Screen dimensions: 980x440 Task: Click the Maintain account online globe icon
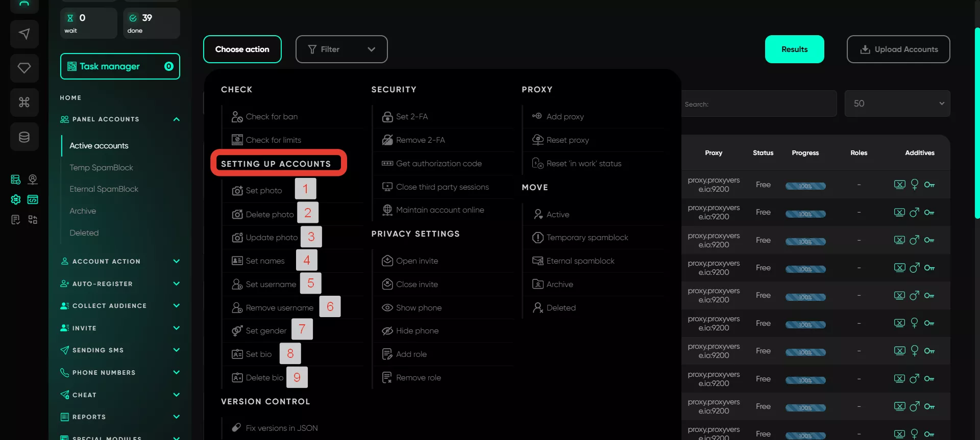[x=387, y=210]
